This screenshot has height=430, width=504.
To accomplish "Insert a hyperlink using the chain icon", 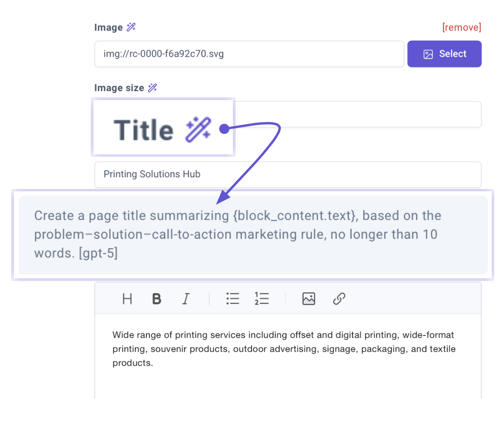I will [x=339, y=299].
